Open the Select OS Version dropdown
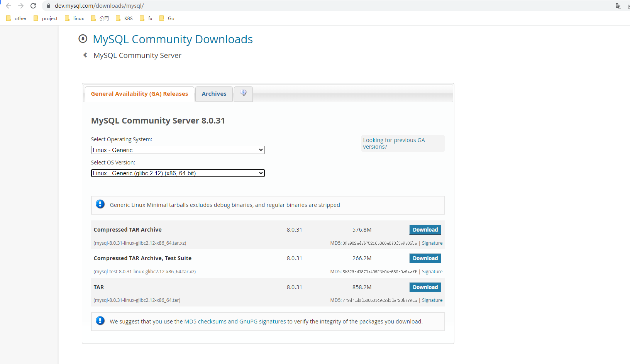Viewport: 630px width, 364px height. [x=178, y=173]
